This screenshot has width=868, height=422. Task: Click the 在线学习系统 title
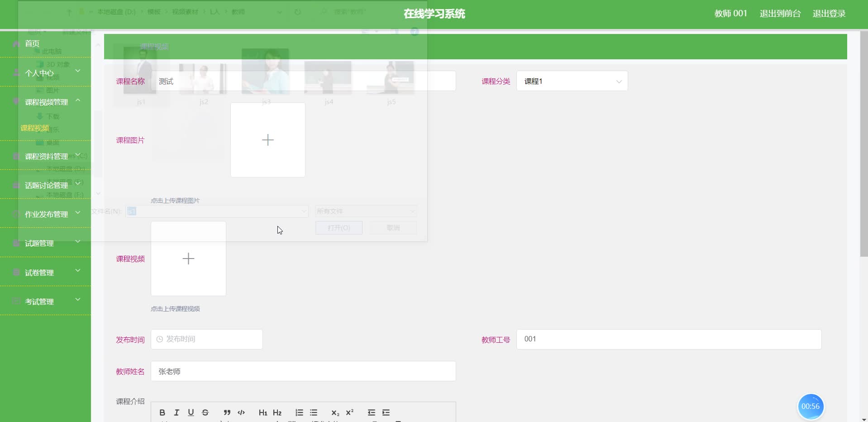pyautogui.click(x=434, y=14)
